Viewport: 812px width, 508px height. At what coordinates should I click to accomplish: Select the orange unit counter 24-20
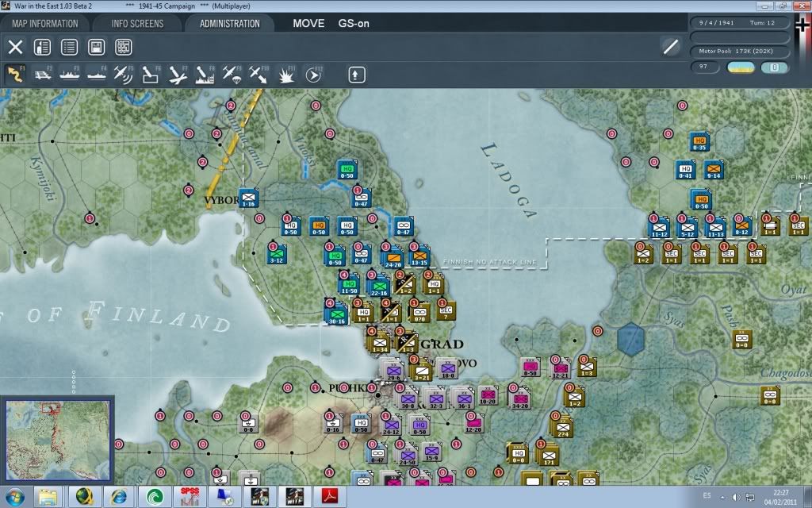coord(393,256)
